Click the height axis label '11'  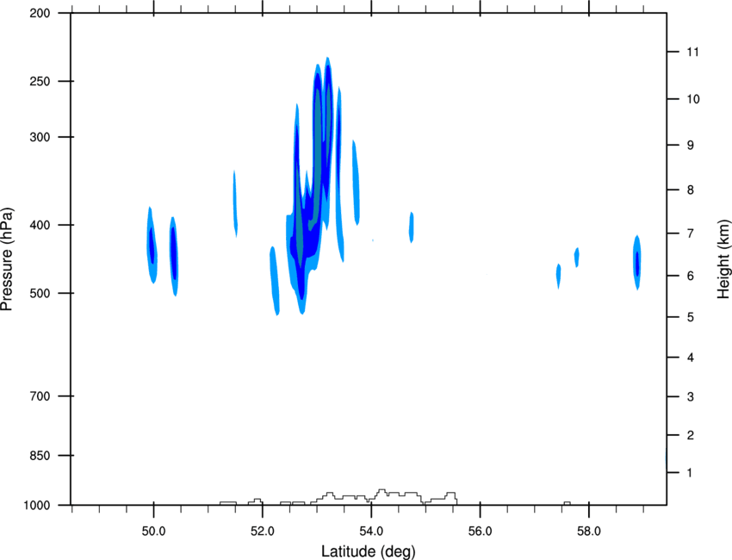pos(692,52)
